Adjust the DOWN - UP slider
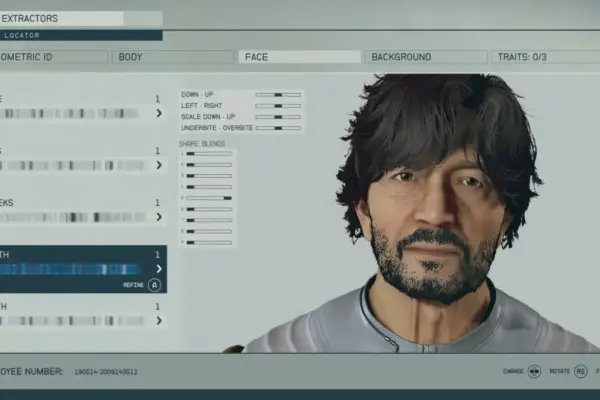This screenshot has height=400, width=600. 278,95
